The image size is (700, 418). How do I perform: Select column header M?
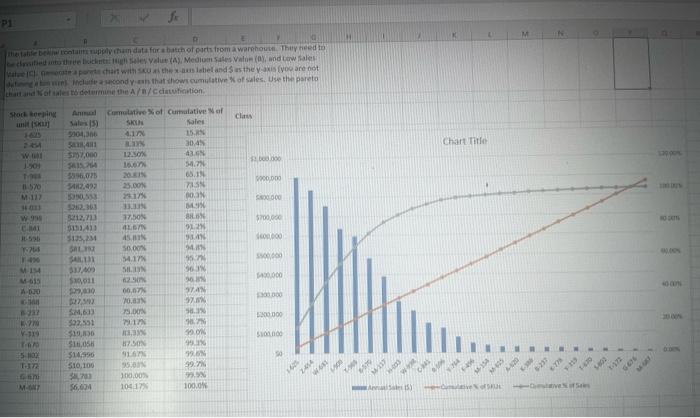click(525, 33)
